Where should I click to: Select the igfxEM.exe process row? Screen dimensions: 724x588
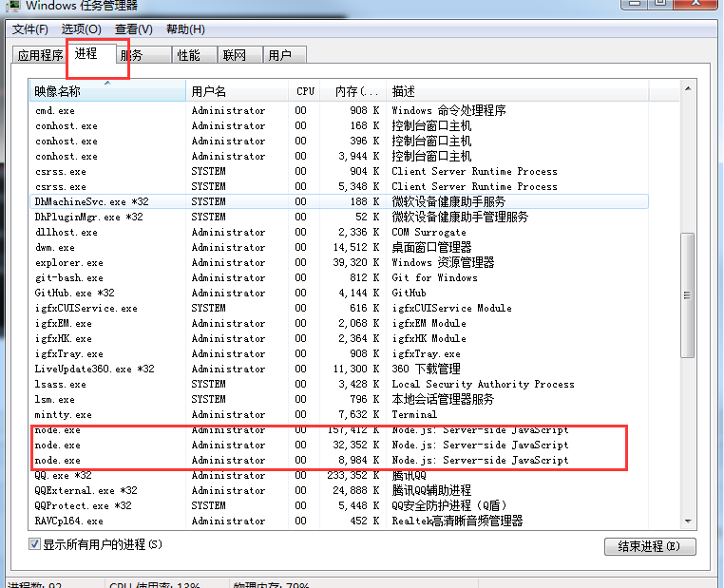tap(339, 324)
